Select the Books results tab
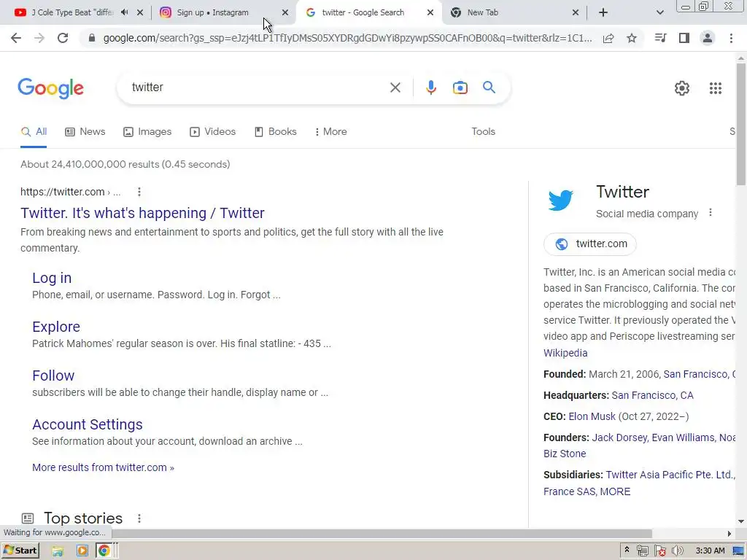 click(x=275, y=132)
